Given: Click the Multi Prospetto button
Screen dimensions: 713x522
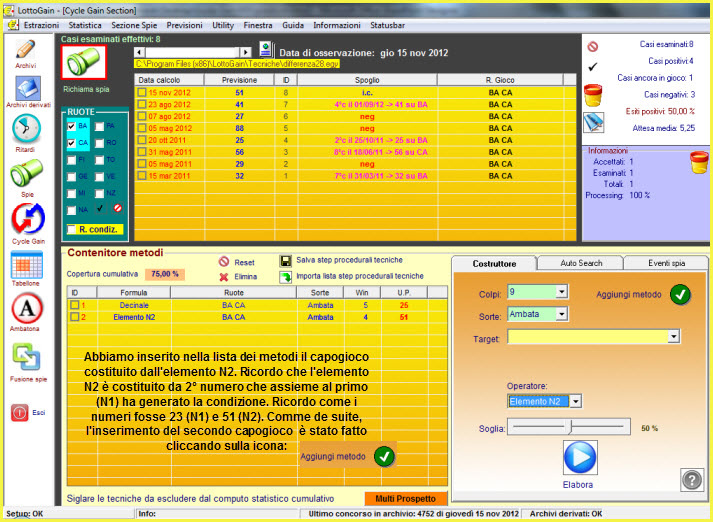Looking at the screenshot, I should click(405, 498).
